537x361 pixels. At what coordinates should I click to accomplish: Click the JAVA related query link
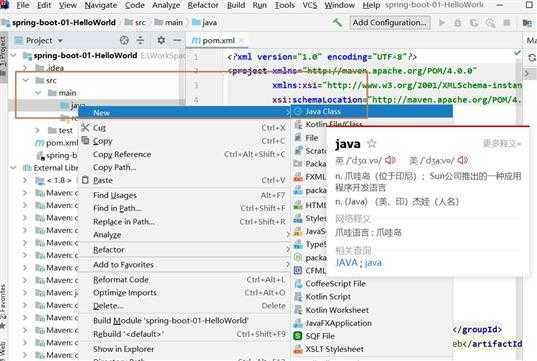coord(347,263)
